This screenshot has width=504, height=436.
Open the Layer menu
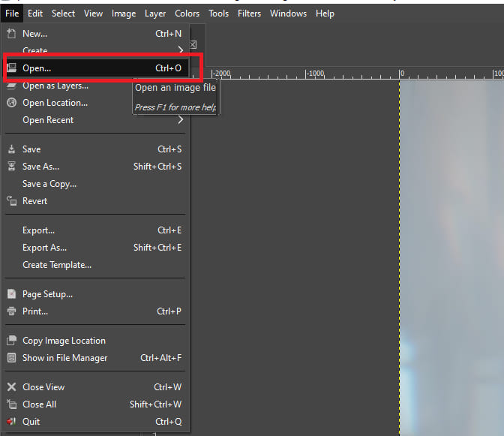pyautogui.click(x=155, y=14)
